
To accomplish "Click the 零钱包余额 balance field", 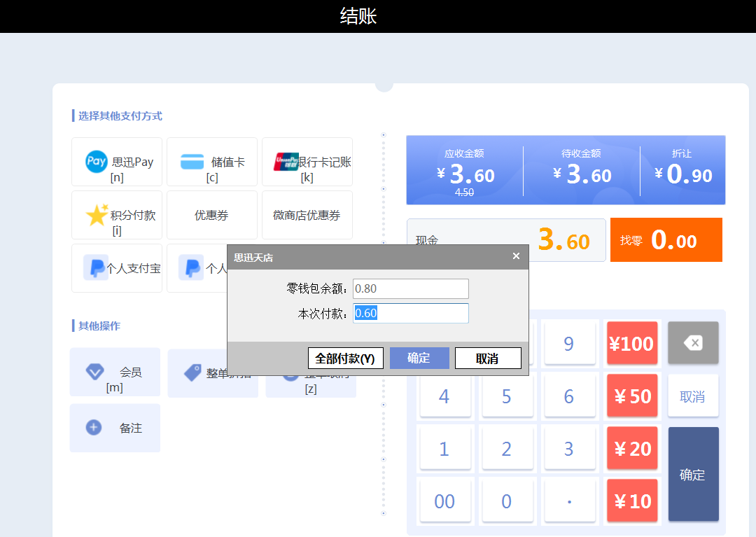I will coord(411,288).
